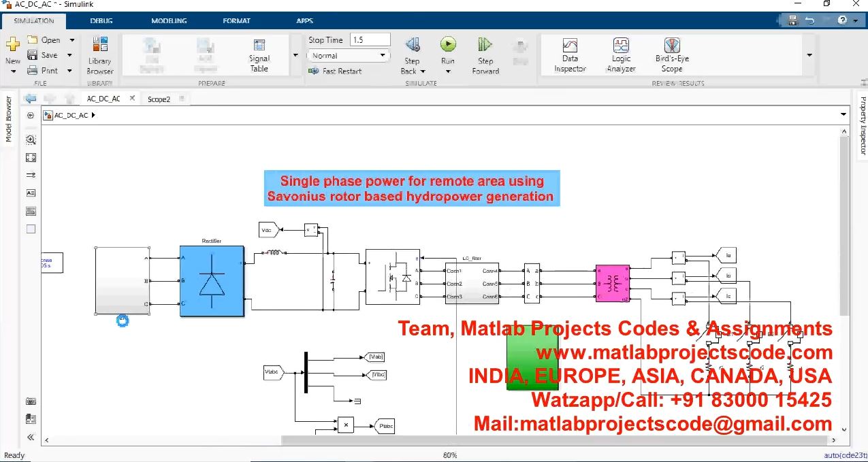
Task: Click the help question mark icon
Action: pos(843,21)
